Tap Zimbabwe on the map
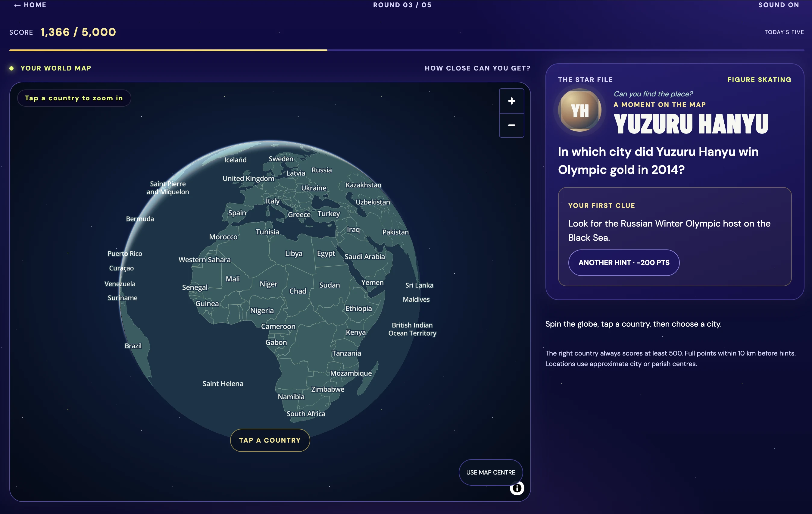 [x=327, y=389]
